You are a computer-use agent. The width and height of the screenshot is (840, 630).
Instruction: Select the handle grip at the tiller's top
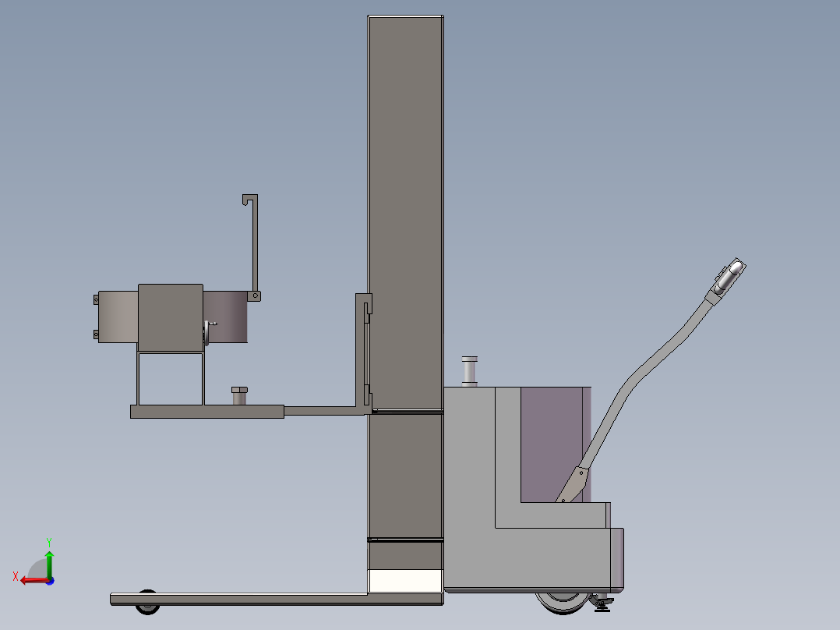(729, 278)
